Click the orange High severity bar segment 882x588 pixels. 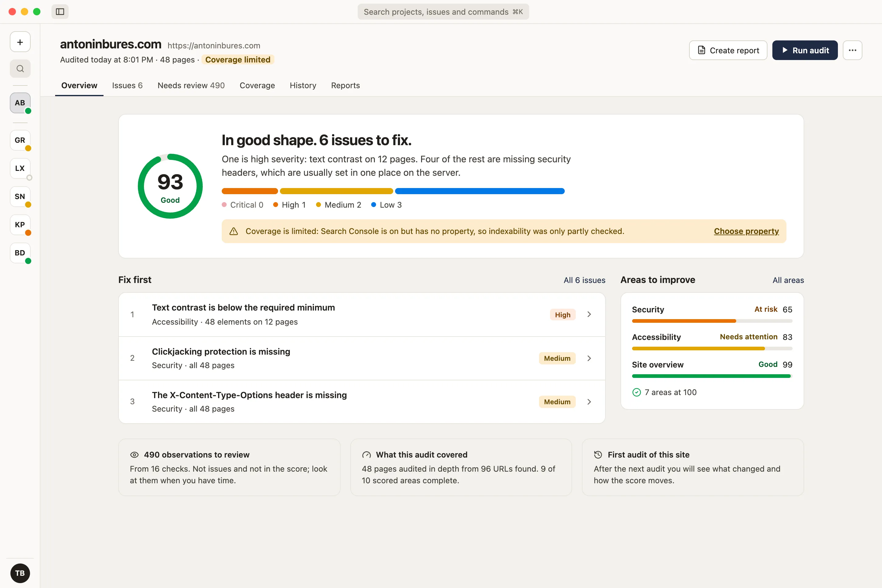pos(250,191)
